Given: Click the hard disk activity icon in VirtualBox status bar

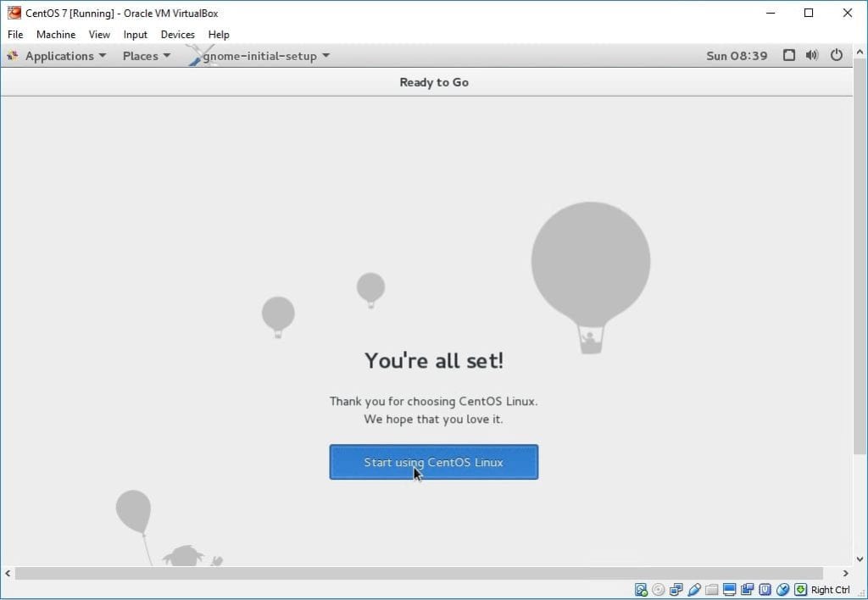Looking at the screenshot, I should (x=641, y=590).
